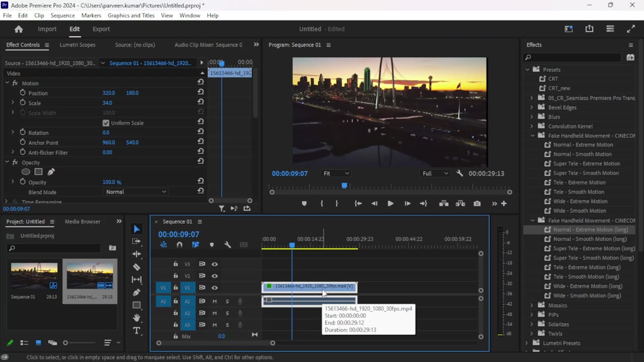Select the Type tool

[x=136, y=330]
